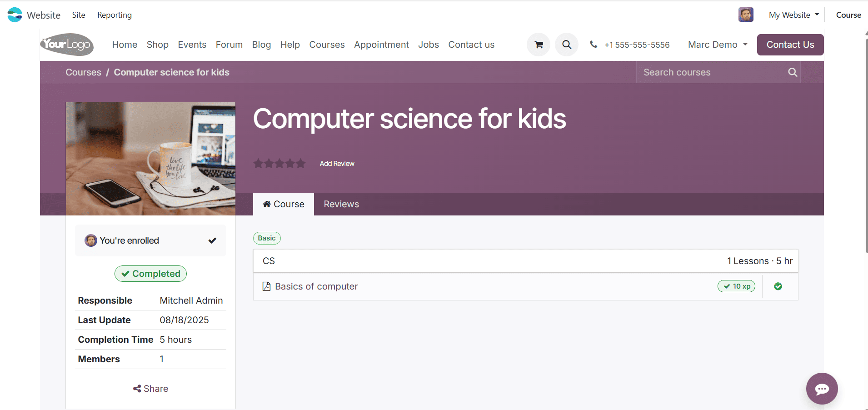Click the page vertical scrollbar
868x410 pixels.
[x=866, y=145]
